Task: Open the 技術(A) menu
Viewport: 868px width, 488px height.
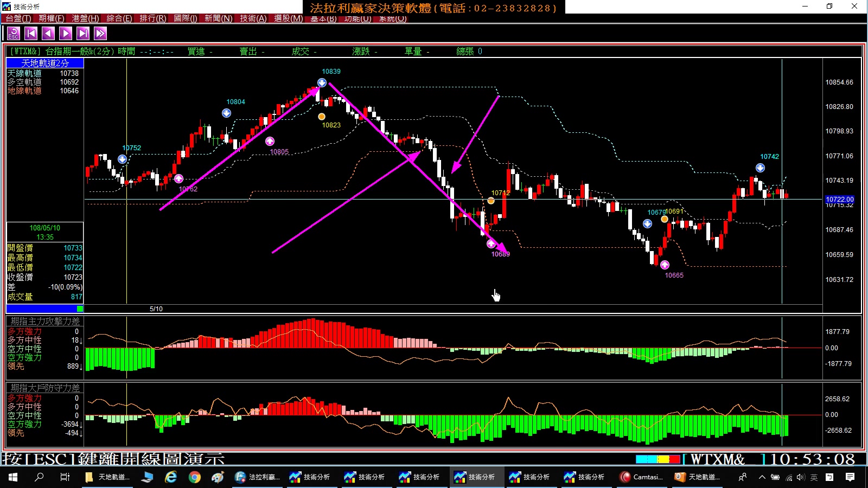Action: click(x=253, y=18)
